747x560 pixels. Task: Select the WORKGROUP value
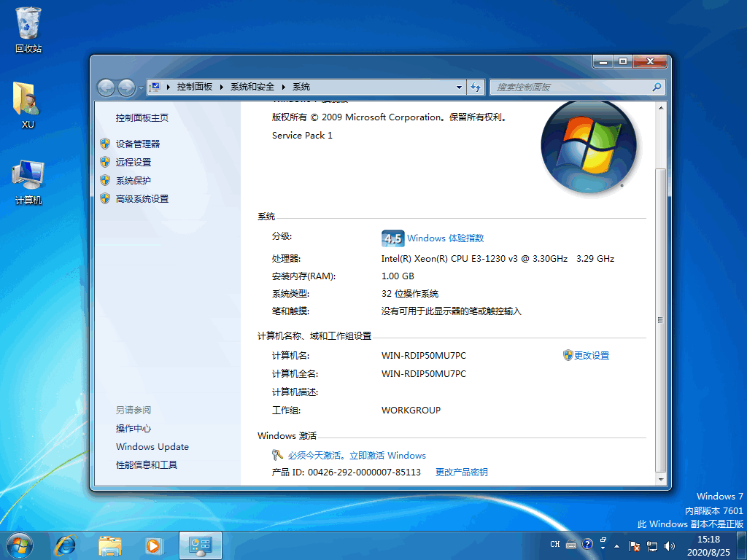(x=411, y=410)
